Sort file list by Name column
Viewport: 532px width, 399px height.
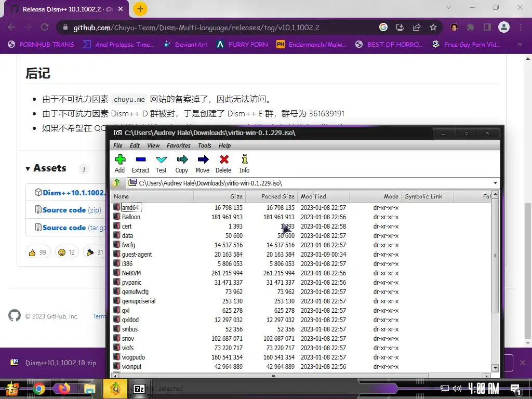152,196
